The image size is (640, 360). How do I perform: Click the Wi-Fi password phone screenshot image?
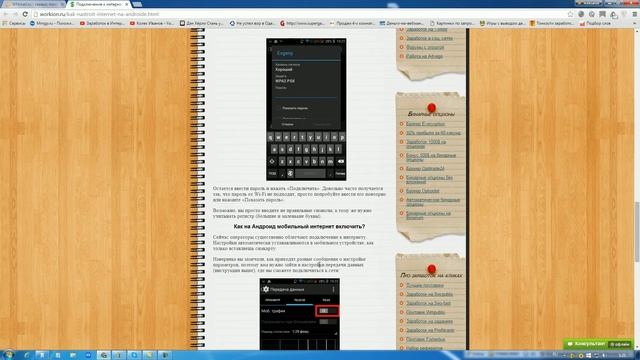(306, 109)
